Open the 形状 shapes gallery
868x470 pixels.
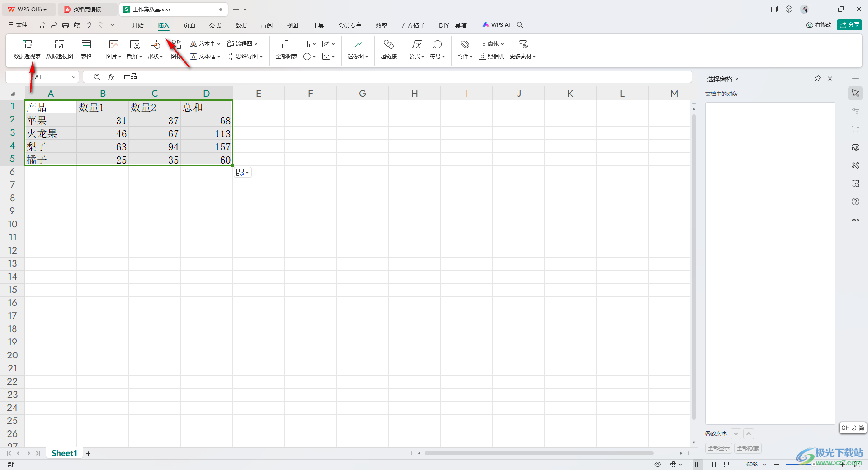(155, 49)
